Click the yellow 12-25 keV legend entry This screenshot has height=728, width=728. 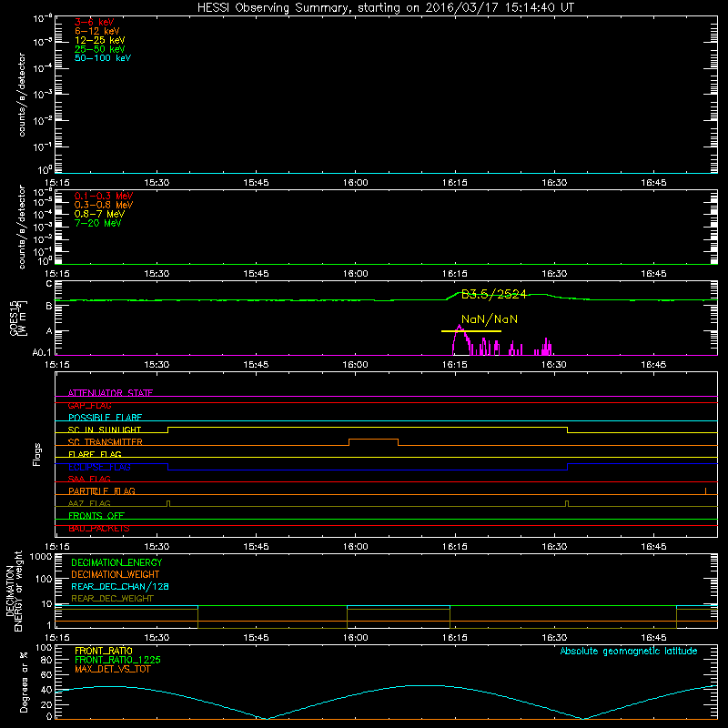[100, 40]
